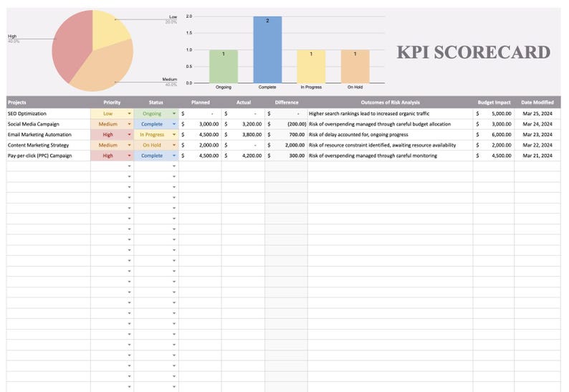This screenshot has width=569, height=392.
Task: Open the In Progress status dropdown
Action: (174, 135)
